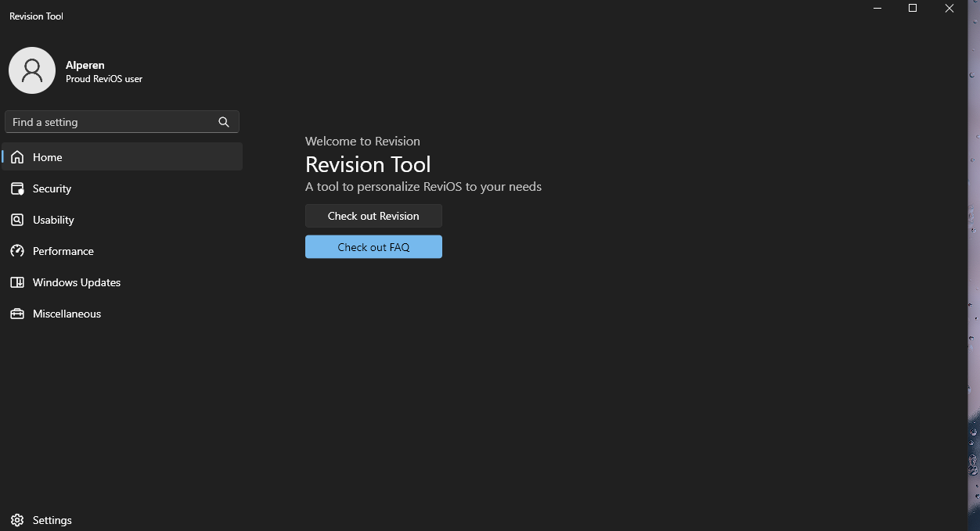Click the Windows Updates panel icon
The height and width of the screenshot is (531, 980).
coord(17,282)
